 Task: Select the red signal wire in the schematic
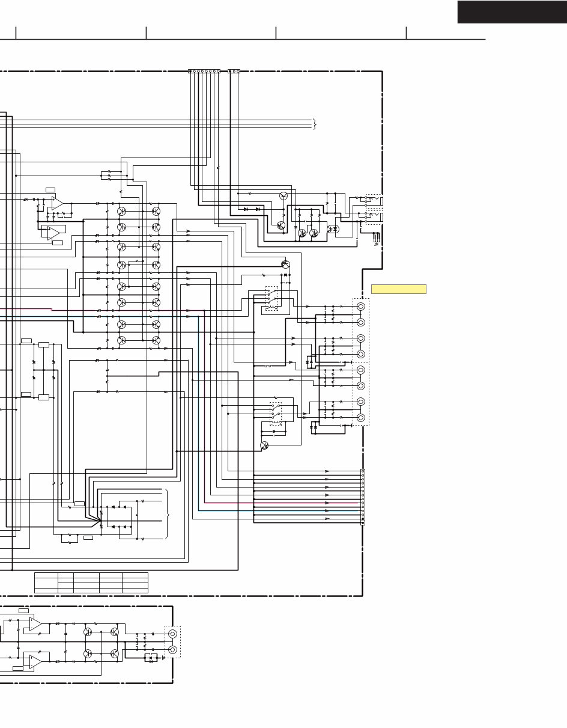point(26,308)
